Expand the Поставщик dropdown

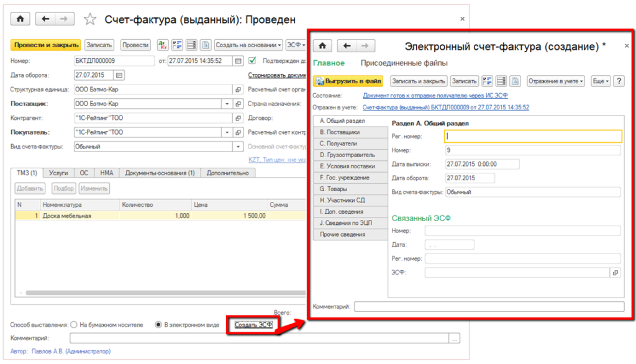click(x=227, y=104)
